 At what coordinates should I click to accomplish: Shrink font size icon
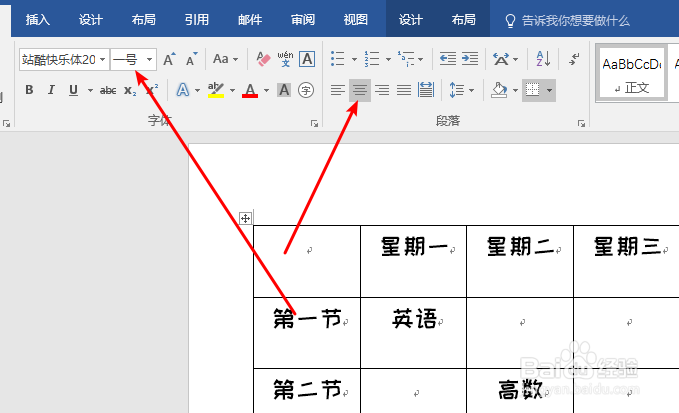click(191, 59)
